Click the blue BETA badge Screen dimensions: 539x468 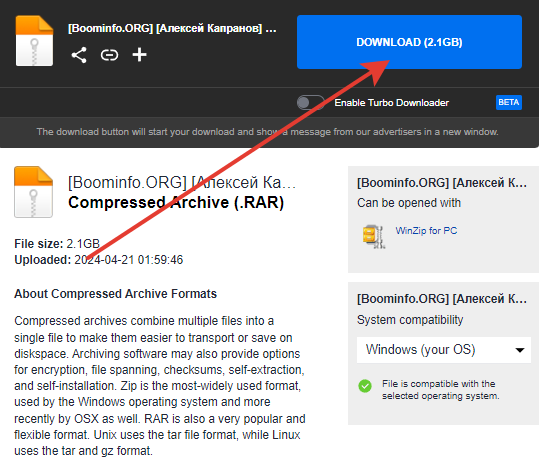pyautogui.click(x=509, y=102)
